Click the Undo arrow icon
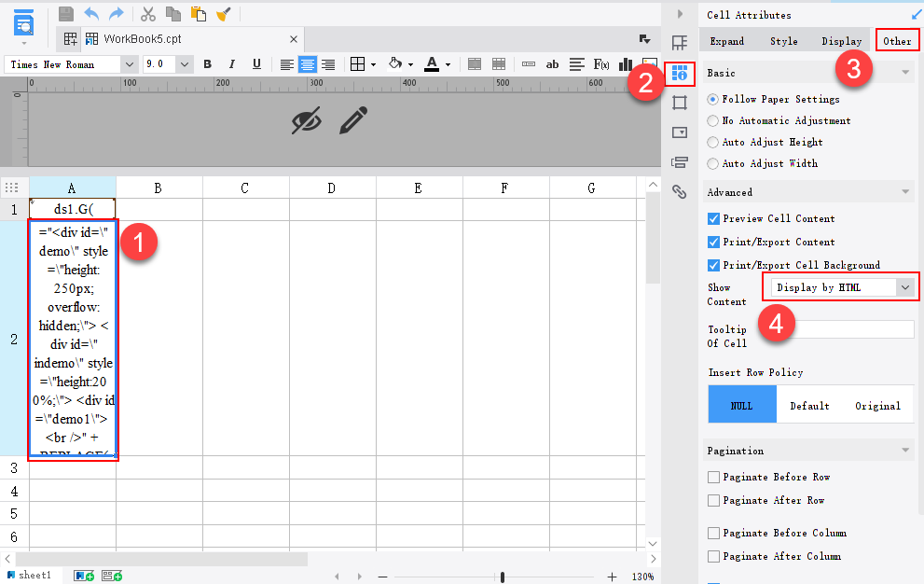Viewport: 924px width, 584px height. 91,14
